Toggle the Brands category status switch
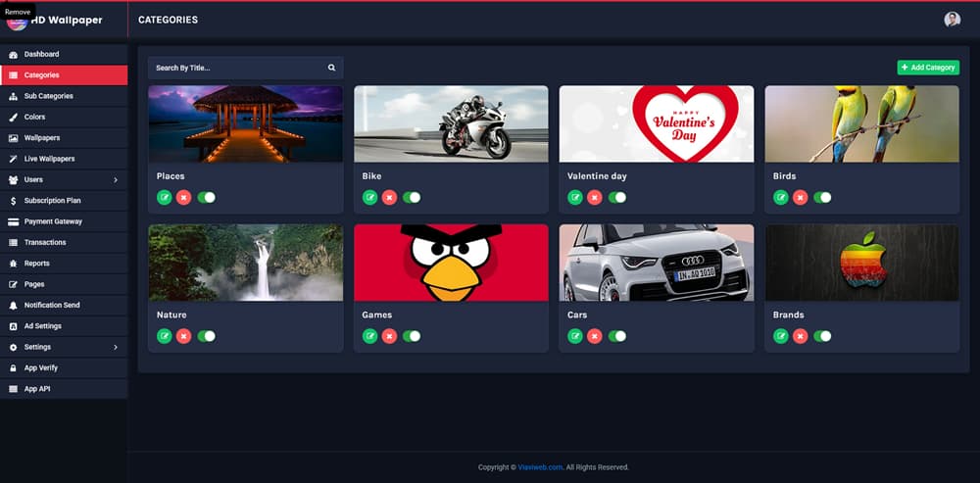Image resolution: width=980 pixels, height=483 pixels. pos(822,336)
